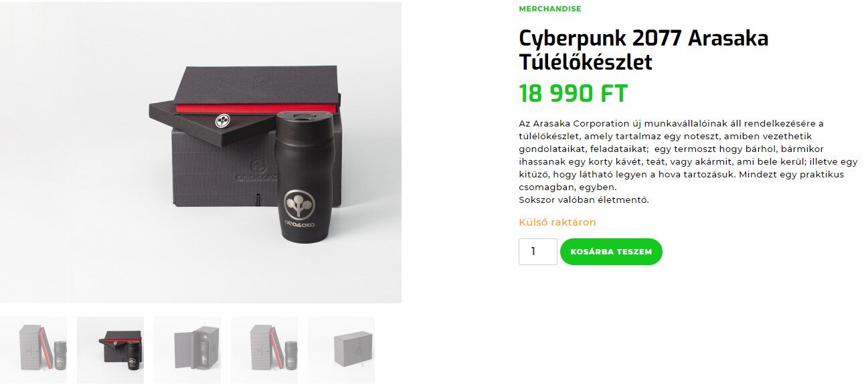
Task: Open the MERCHANDISE category link
Action: click(549, 9)
